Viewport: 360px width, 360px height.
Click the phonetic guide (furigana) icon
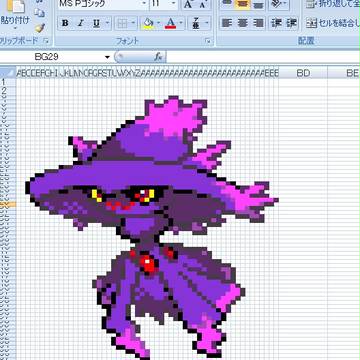(x=196, y=23)
